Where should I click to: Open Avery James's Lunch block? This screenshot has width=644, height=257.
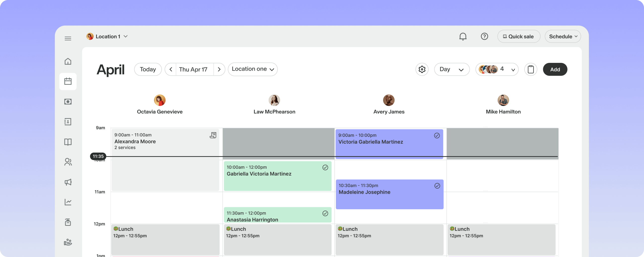(389, 239)
